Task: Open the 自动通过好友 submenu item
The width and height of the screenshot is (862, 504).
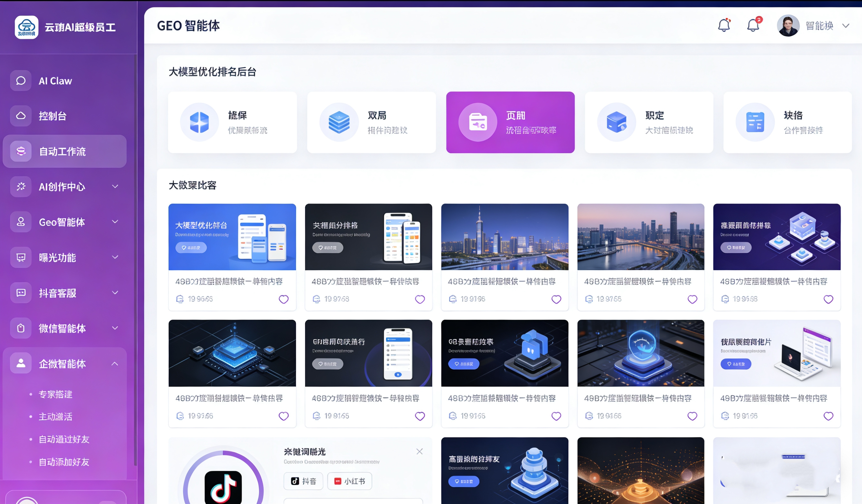Action: (x=64, y=439)
